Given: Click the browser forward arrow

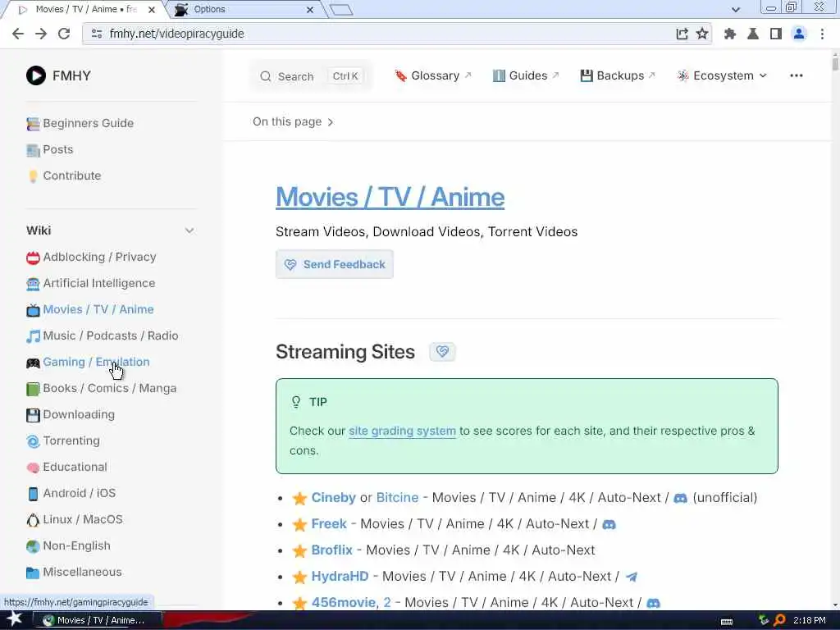Looking at the screenshot, I should (41, 34).
